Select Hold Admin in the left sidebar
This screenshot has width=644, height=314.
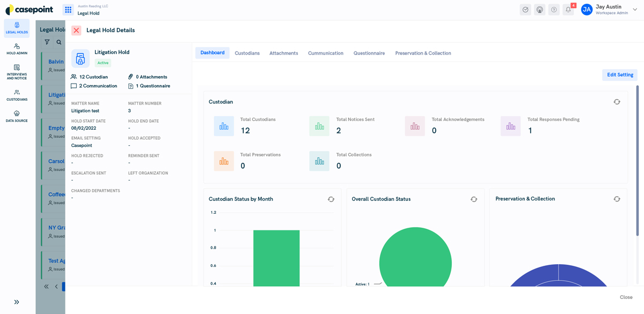[17, 48]
